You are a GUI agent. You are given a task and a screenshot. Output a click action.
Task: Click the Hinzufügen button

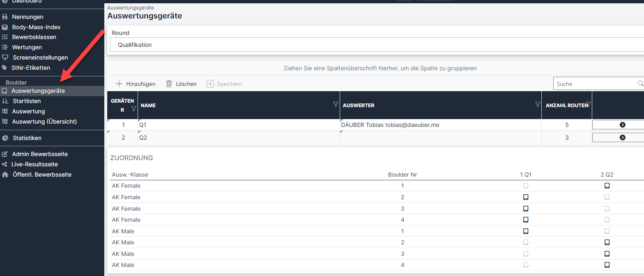pyautogui.click(x=136, y=84)
